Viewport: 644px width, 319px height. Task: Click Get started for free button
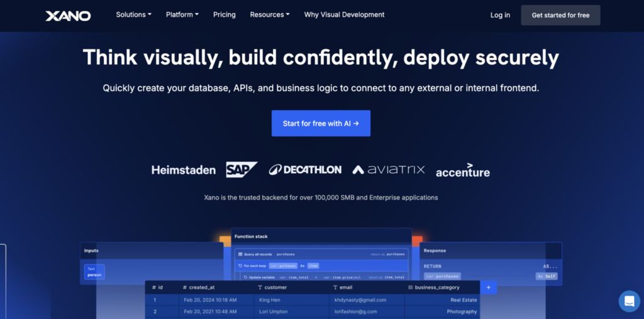560,15
